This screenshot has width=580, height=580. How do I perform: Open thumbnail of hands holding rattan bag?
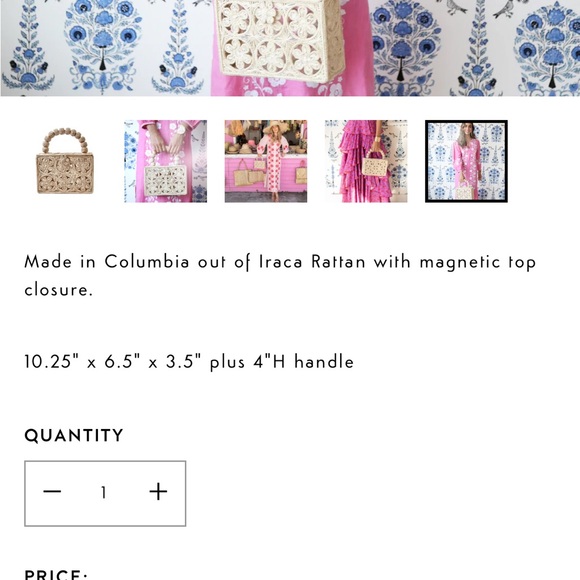[165, 161]
